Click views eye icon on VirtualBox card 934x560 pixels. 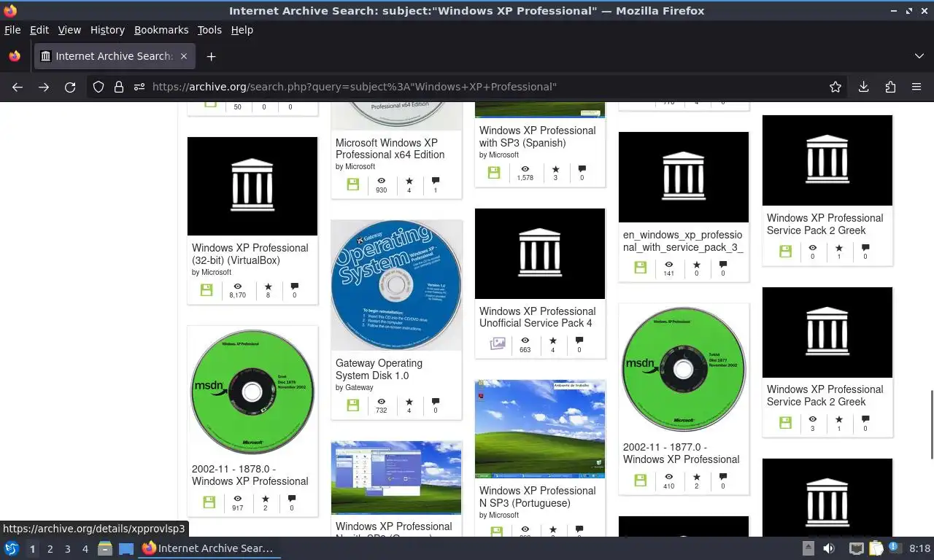237,287
